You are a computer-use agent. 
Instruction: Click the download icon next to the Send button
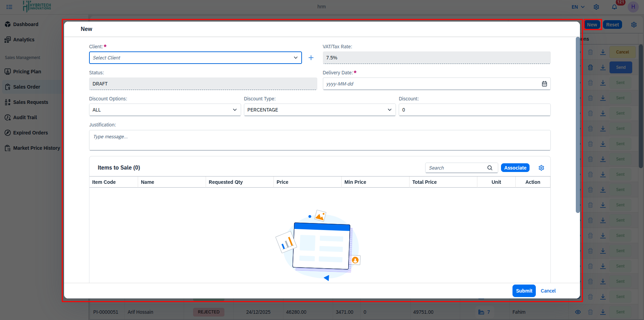click(603, 67)
